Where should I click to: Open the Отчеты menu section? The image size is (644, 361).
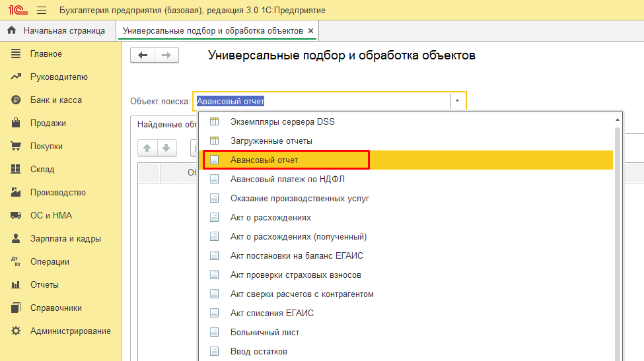click(44, 285)
